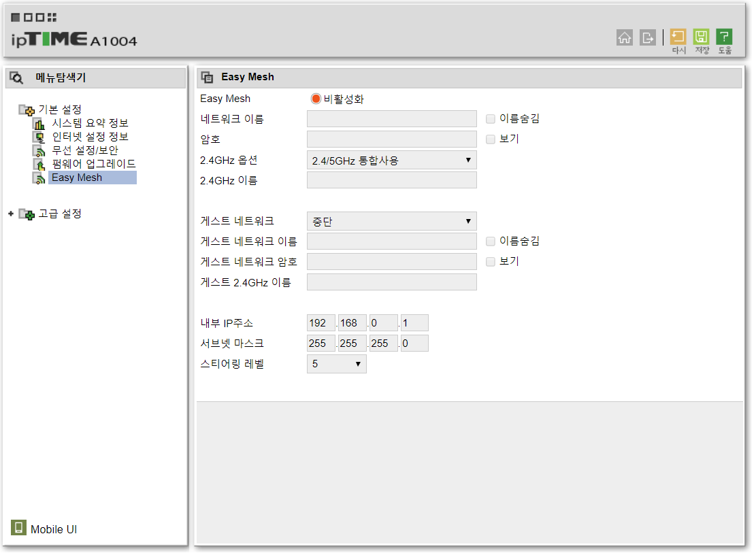Check 이름숨김 for guest network name
Screen dimensions: 756x553
(491, 241)
